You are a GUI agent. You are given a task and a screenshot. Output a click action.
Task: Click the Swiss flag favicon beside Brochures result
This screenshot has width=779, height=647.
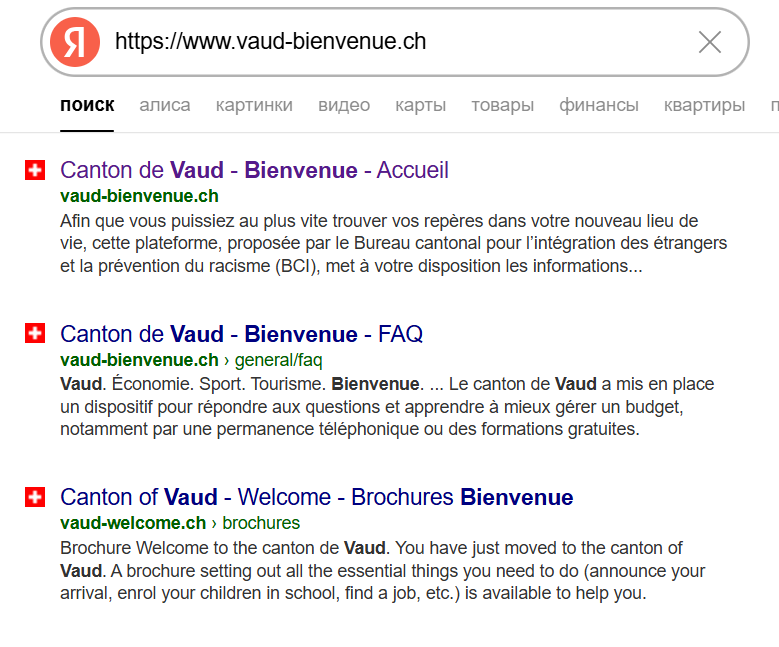pyautogui.click(x=35, y=497)
